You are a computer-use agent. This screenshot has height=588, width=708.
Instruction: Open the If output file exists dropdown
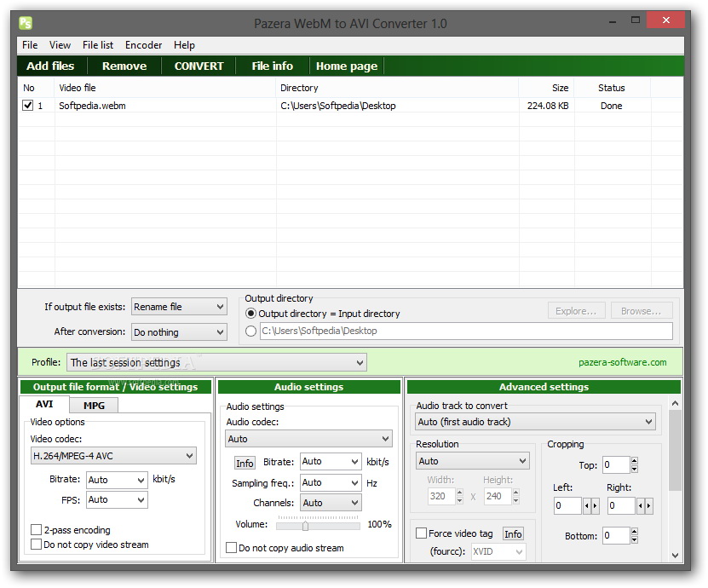coord(179,307)
